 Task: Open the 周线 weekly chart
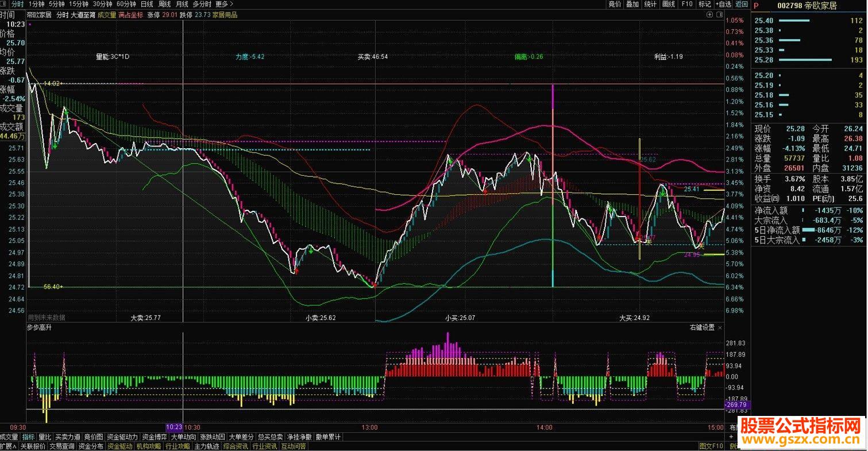165,4
